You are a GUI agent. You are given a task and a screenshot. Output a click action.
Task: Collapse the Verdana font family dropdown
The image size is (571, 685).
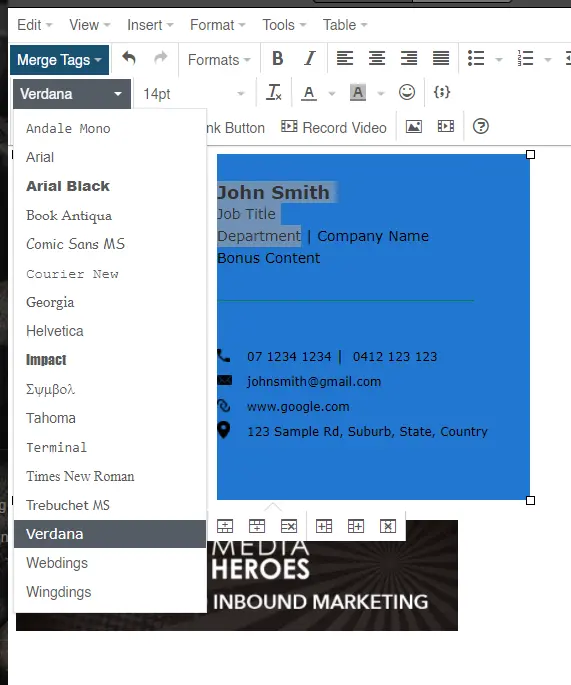pyautogui.click(x=72, y=94)
